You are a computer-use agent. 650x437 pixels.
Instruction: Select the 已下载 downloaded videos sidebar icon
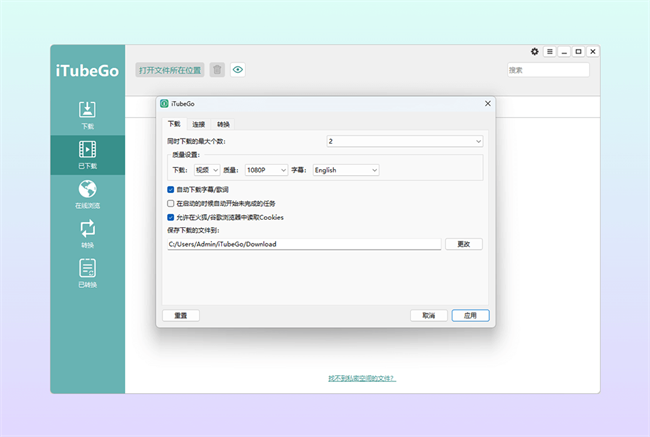pyautogui.click(x=87, y=152)
